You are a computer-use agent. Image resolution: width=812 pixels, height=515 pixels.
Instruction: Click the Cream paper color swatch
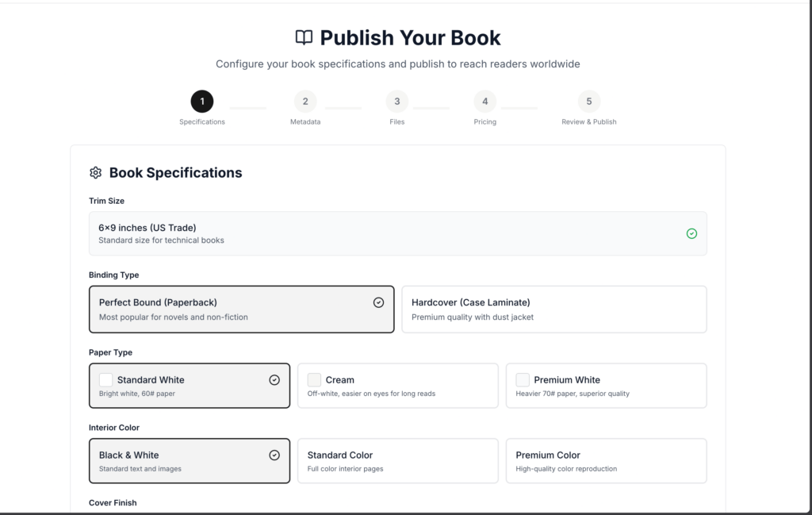tap(315, 380)
